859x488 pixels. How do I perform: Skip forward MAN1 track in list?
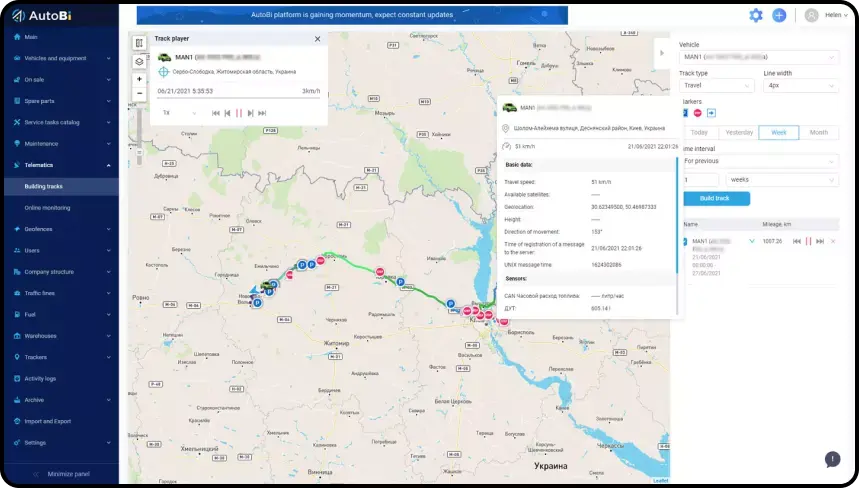click(820, 241)
